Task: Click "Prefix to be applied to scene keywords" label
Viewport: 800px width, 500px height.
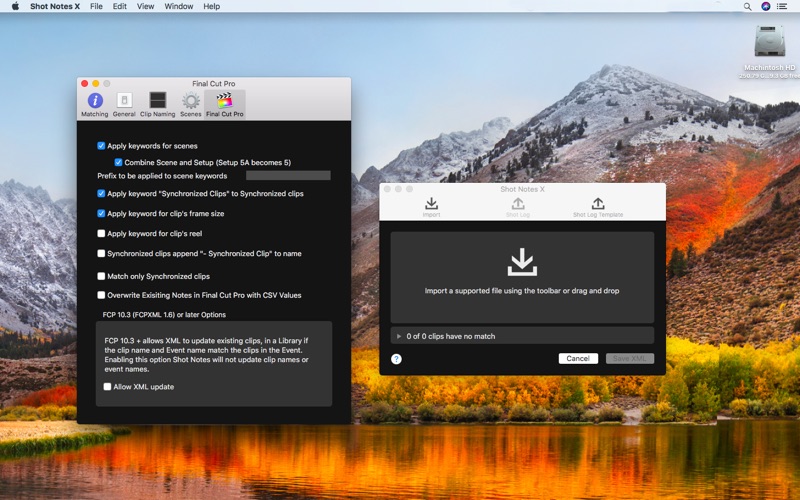Action: coord(162,176)
